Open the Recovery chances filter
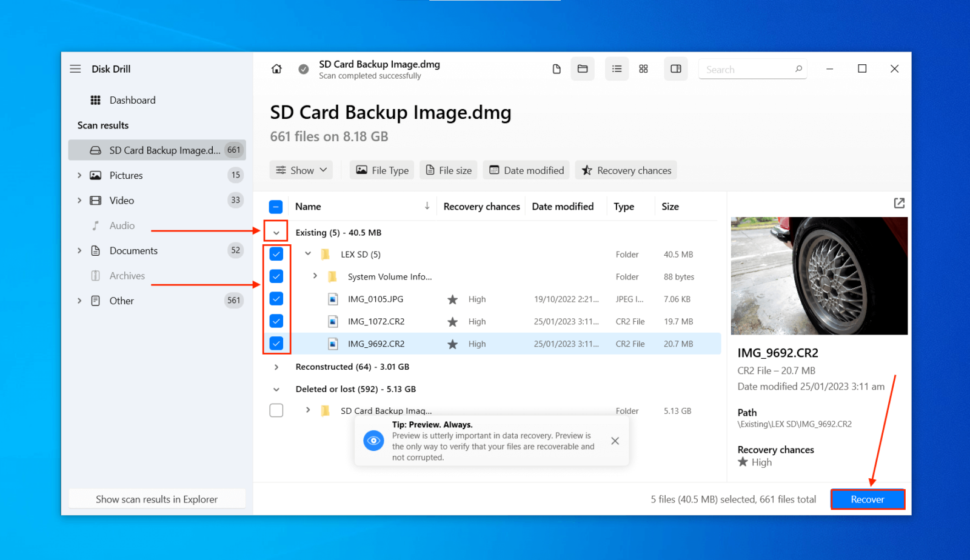Screen dimensions: 970x560 [x=625, y=170]
